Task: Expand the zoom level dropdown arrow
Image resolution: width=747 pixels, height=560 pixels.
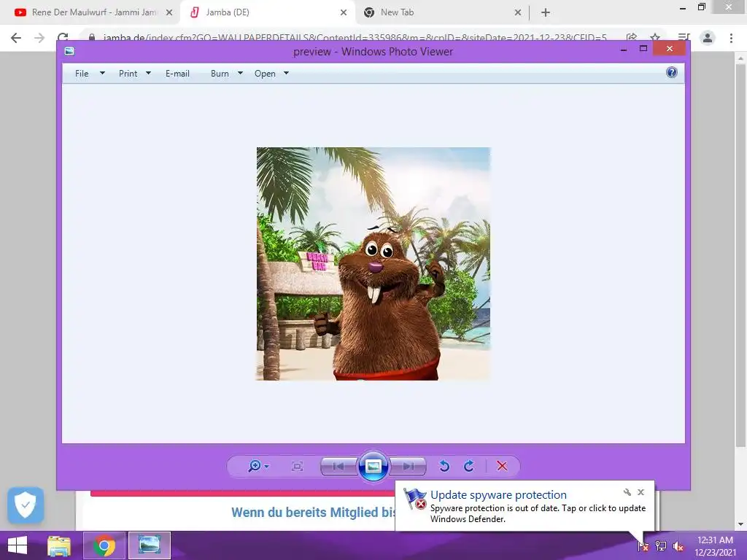Action: click(267, 466)
